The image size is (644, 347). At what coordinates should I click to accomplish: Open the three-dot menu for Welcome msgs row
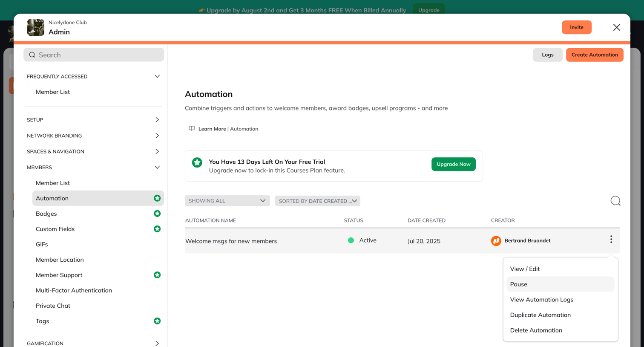click(x=611, y=240)
